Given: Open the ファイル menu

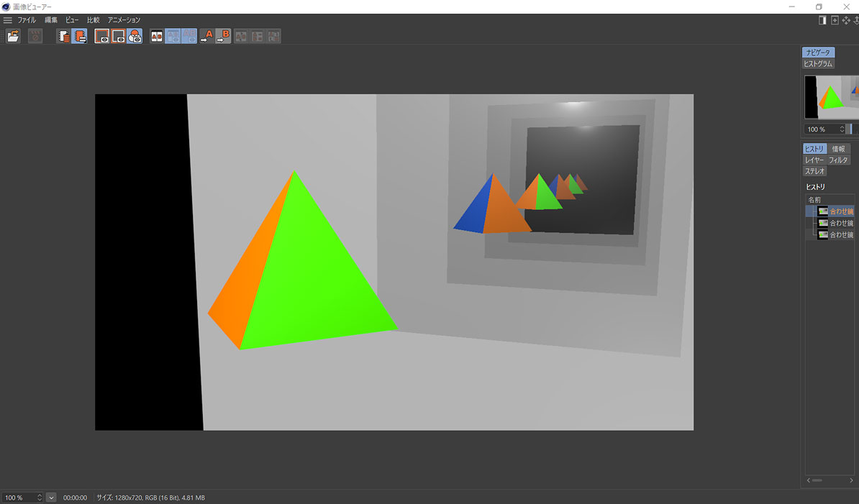Looking at the screenshot, I should pyautogui.click(x=27, y=20).
